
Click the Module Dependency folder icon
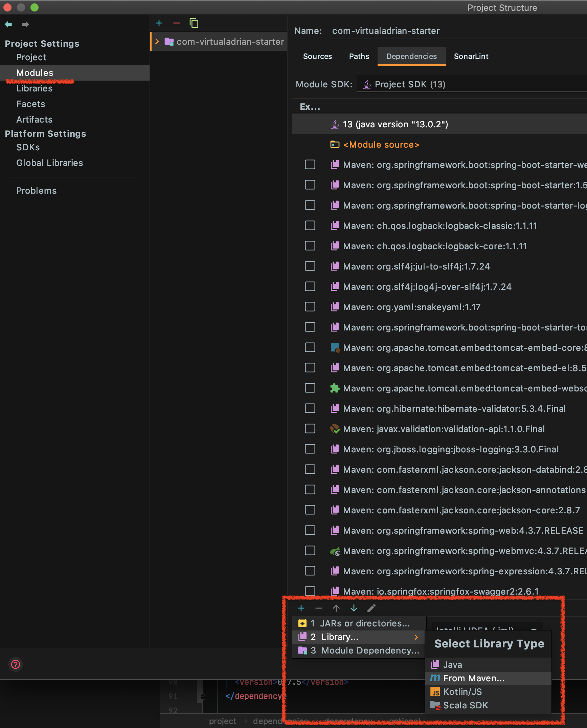(x=302, y=650)
